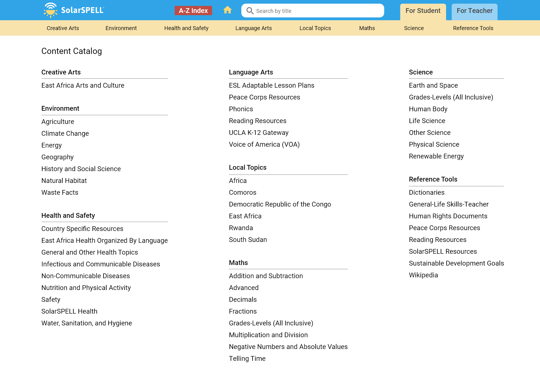This screenshot has height=392, width=540.
Task: Open Human Rights Documents
Action: click(448, 216)
